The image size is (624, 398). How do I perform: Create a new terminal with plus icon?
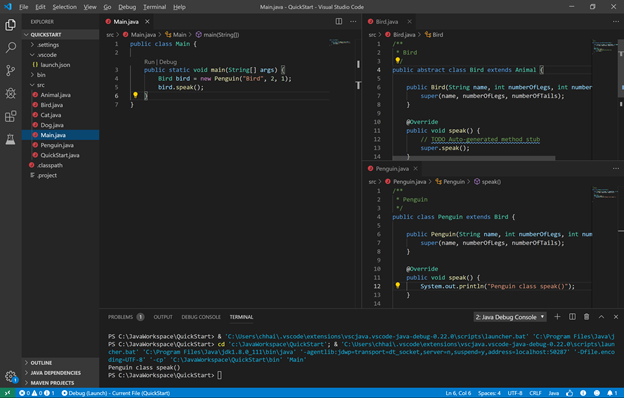557,317
